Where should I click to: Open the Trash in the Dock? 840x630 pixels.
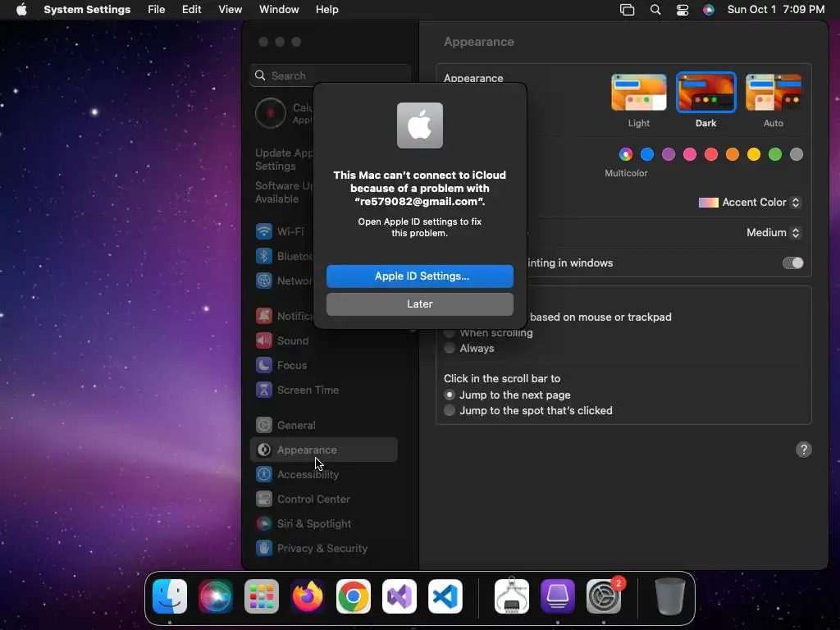tap(669, 596)
